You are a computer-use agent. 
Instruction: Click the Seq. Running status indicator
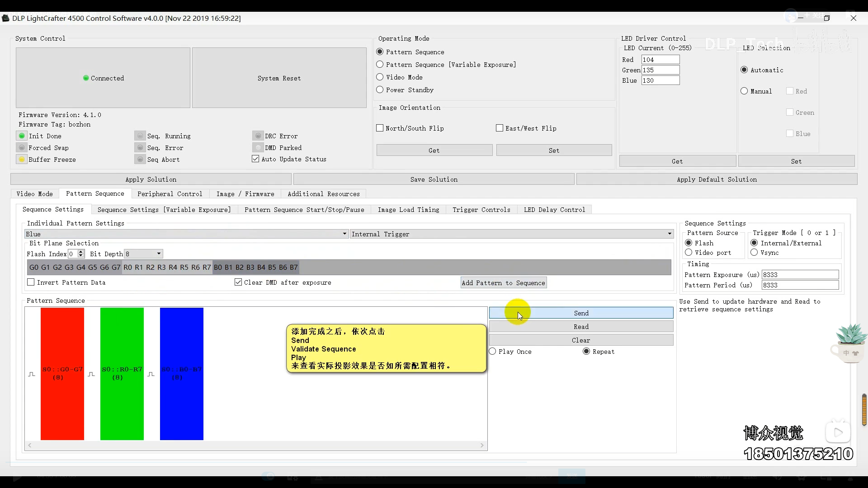coord(140,136)
